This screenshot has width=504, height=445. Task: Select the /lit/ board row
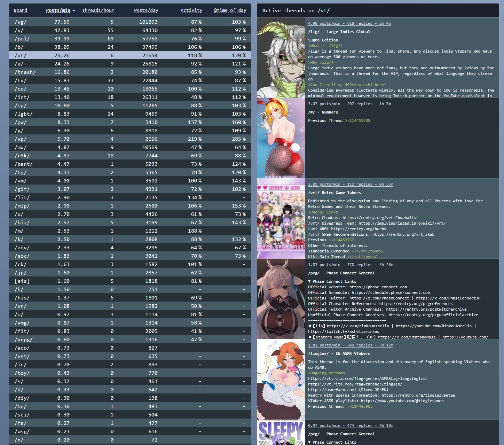[130, 197]
